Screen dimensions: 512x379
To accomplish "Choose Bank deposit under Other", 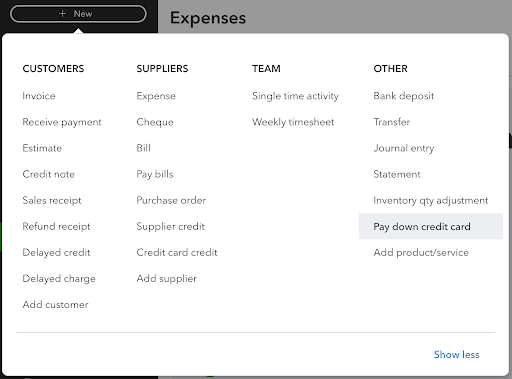I will [x=404, y=96].
